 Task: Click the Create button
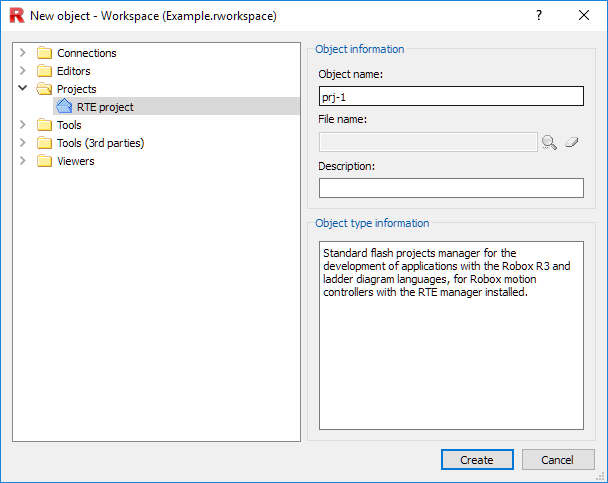coord(477,460)
